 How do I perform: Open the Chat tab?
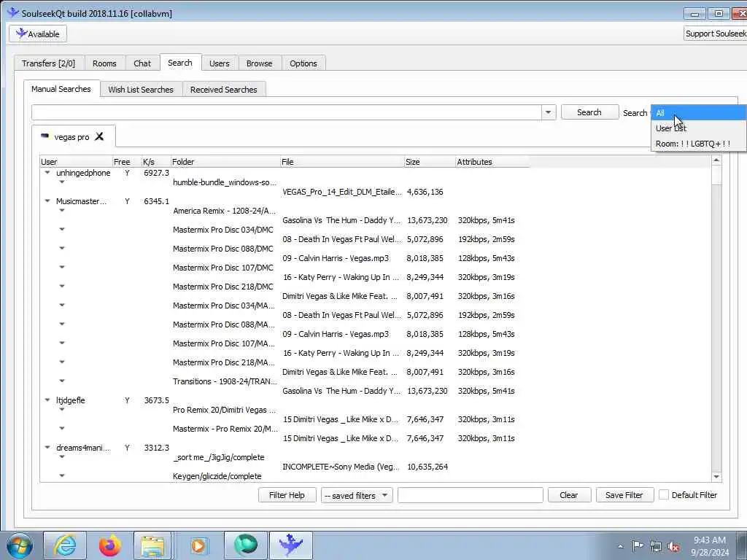(x=142, y=63)
